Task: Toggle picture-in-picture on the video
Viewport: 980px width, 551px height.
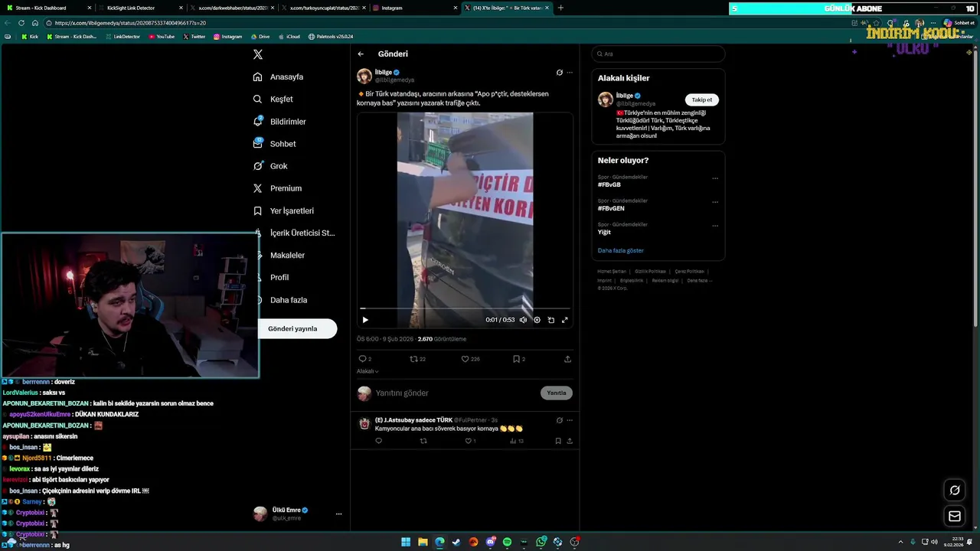Action: pos(550,320)
